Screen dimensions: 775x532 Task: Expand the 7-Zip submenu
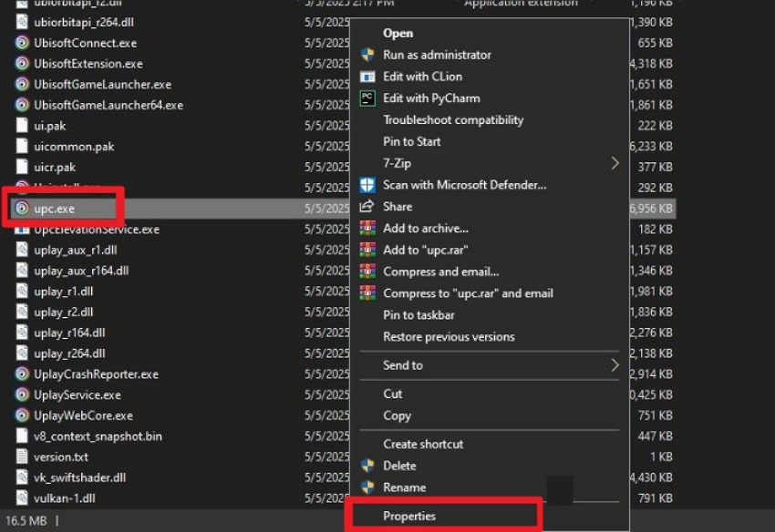pos(401,164)
